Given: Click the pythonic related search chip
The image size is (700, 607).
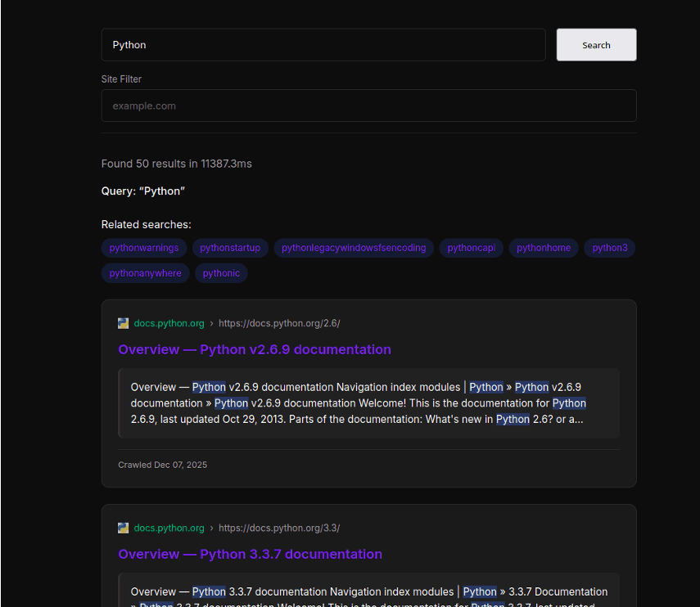Looking at the screenshot, I should coord(221,273).
